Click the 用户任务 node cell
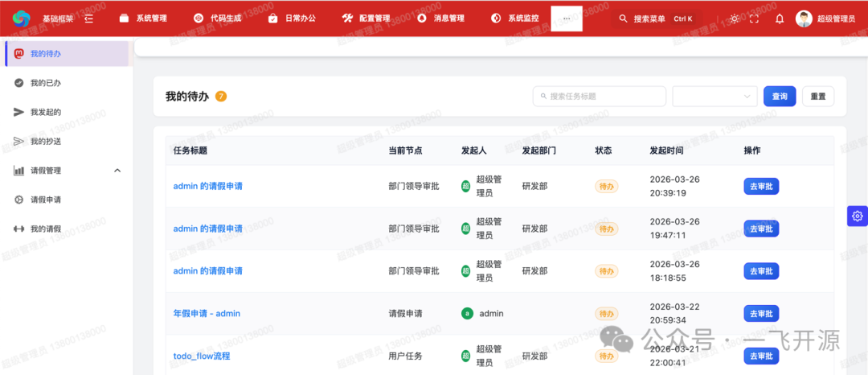The height and width of the screenshot is (375, 868). point(406,356)
